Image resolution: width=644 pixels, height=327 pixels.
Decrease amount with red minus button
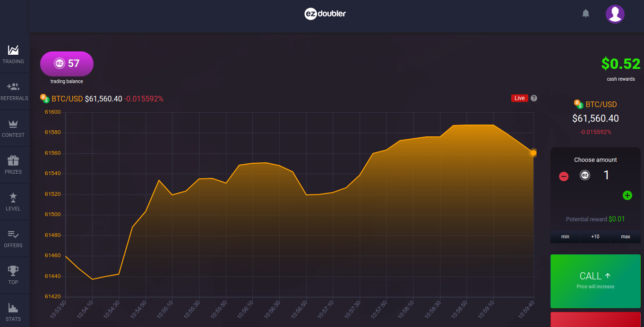tap(564, 176)
